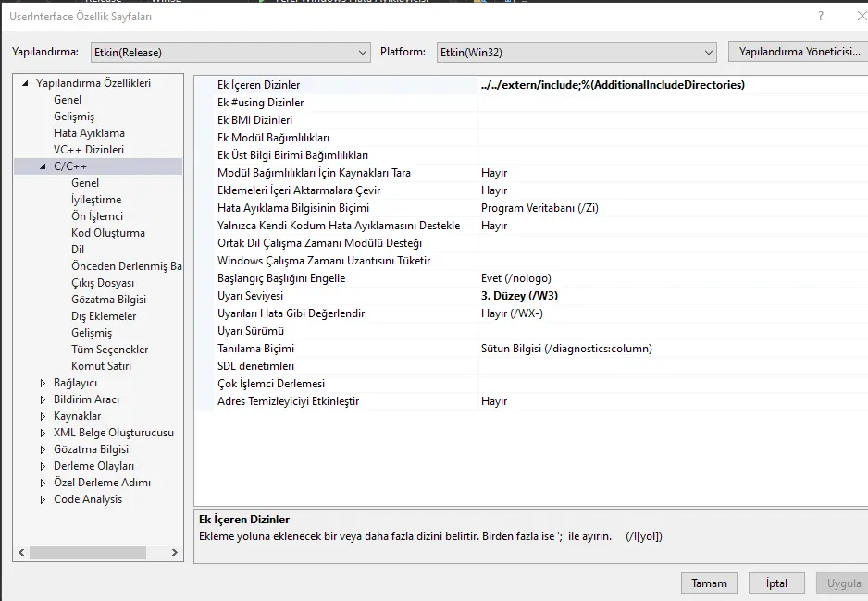Select İyileştirme under C/C++
Viewport: 868px width, 601px height.
point(96,200)
